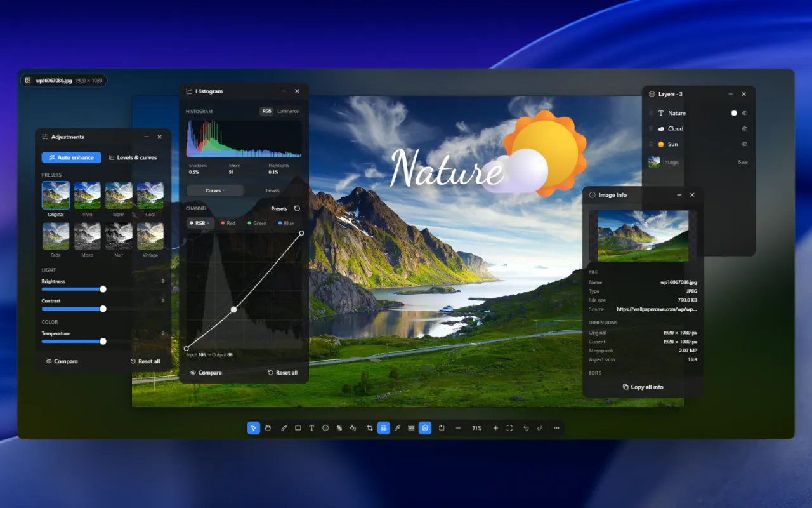Click the Contrast slider handle
The height and width of the screenshot is (508, 812).
[103, 309]
